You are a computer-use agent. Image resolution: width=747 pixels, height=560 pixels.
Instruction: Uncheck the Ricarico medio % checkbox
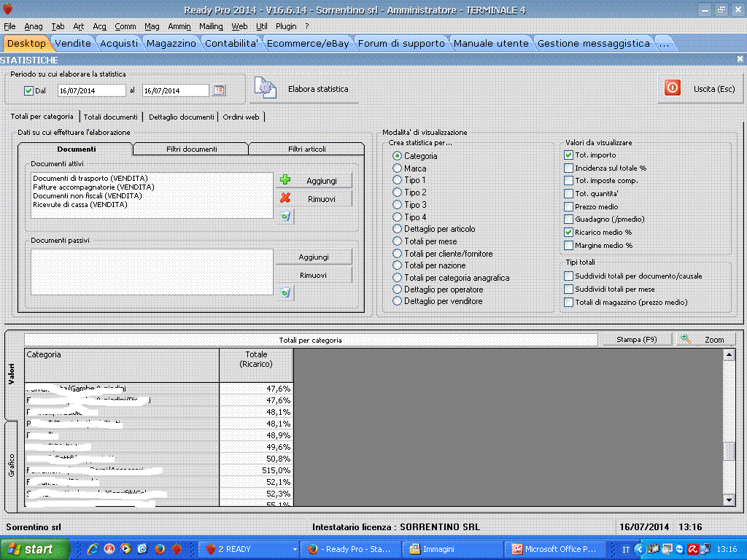(569, 232)
